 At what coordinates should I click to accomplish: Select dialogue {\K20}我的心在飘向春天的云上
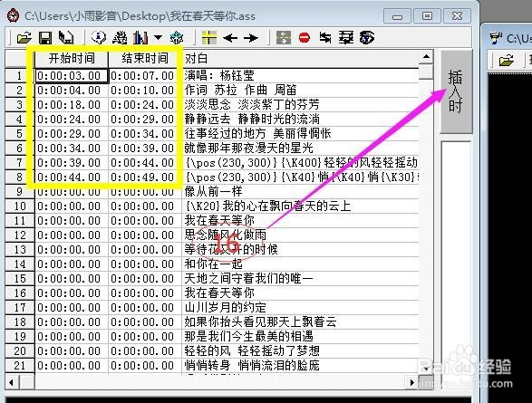(301, 206)
